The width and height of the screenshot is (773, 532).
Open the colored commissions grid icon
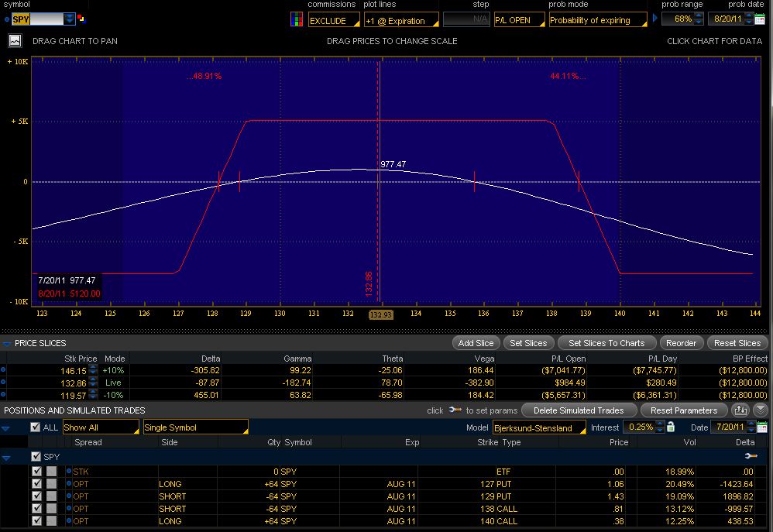point(297,19)
